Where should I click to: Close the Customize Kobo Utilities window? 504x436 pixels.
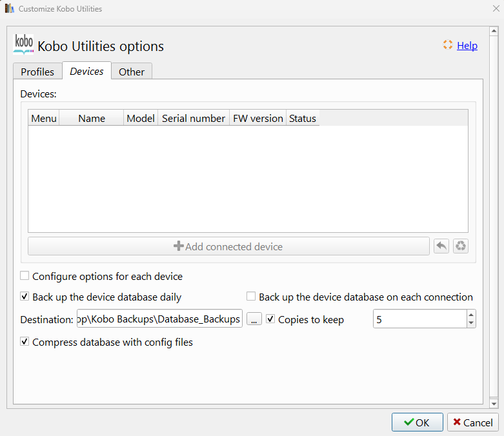tap(496, 8)
